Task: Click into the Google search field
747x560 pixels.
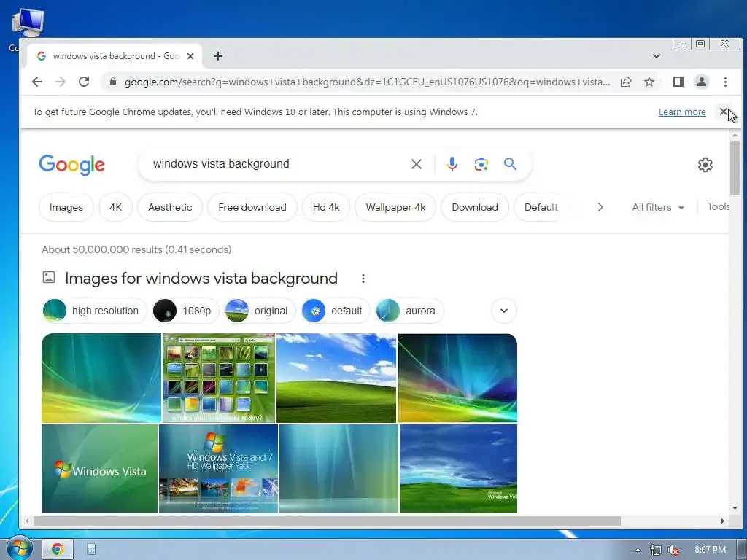Action: click(276, 164)
